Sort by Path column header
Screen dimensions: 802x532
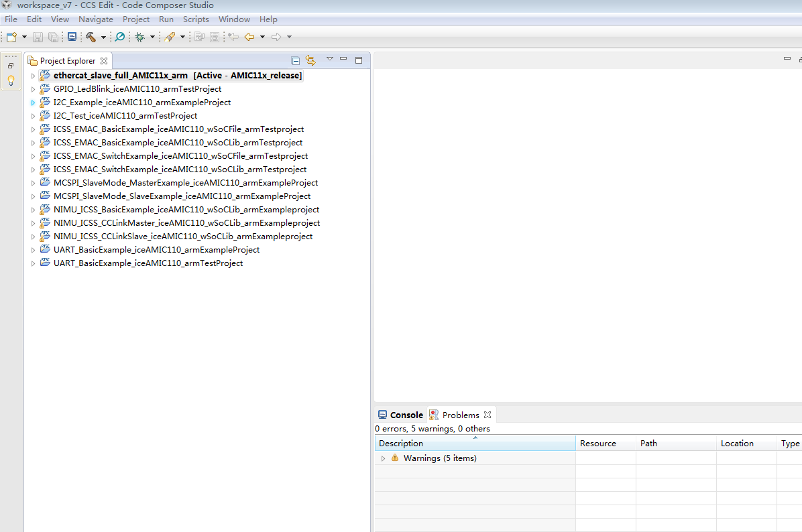coord(676,443)
